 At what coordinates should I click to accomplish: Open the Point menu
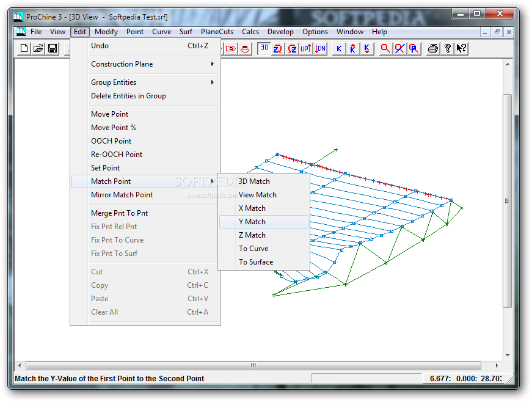coord(135,32)
